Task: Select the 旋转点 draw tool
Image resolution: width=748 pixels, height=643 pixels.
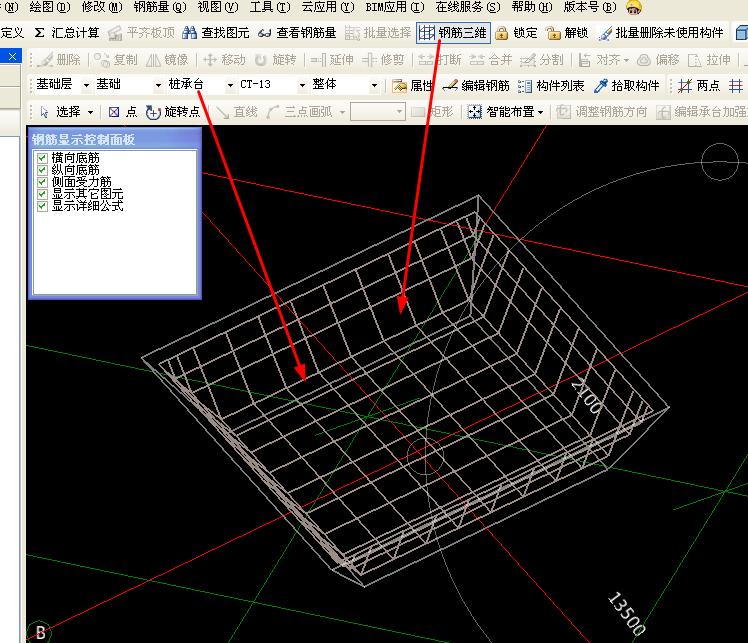Action: pos(173,112)
